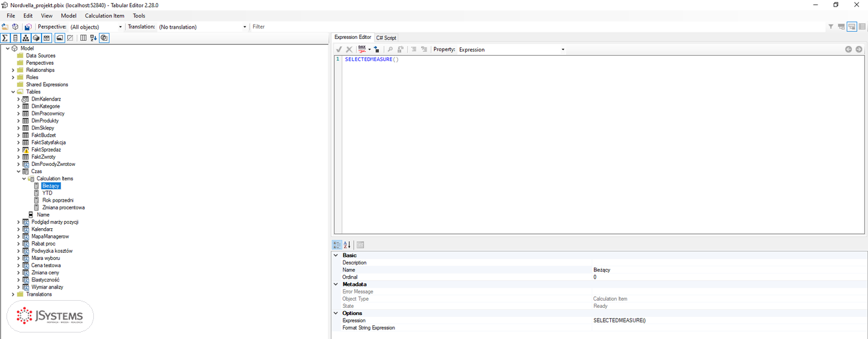Toggle the Measures sigma filter button

coord(5,38)
